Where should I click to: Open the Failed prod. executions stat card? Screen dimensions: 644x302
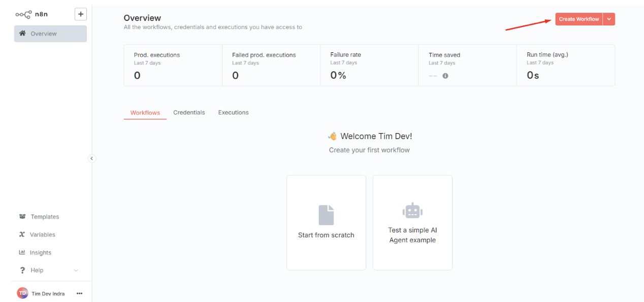click(271, 65)
